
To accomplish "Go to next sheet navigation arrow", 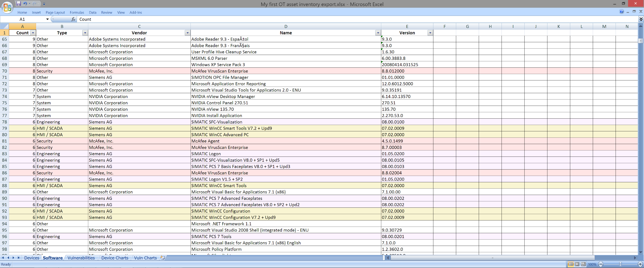I will click(13, 258).
